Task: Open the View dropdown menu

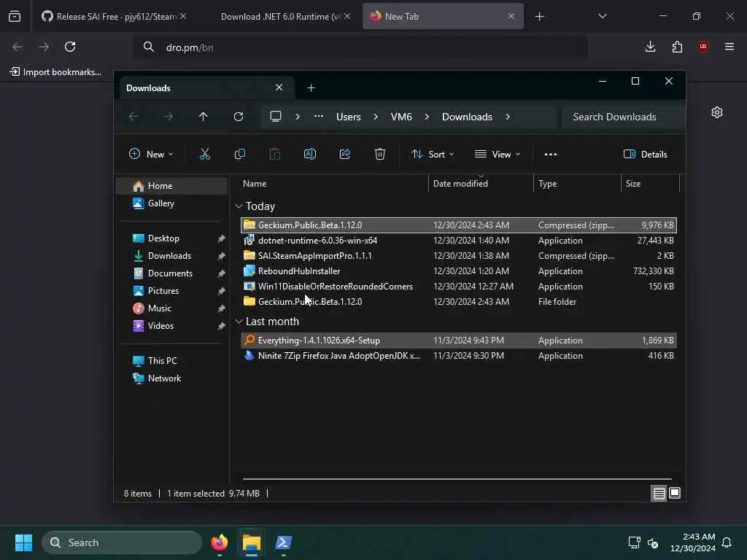Action: click(498, 154)
